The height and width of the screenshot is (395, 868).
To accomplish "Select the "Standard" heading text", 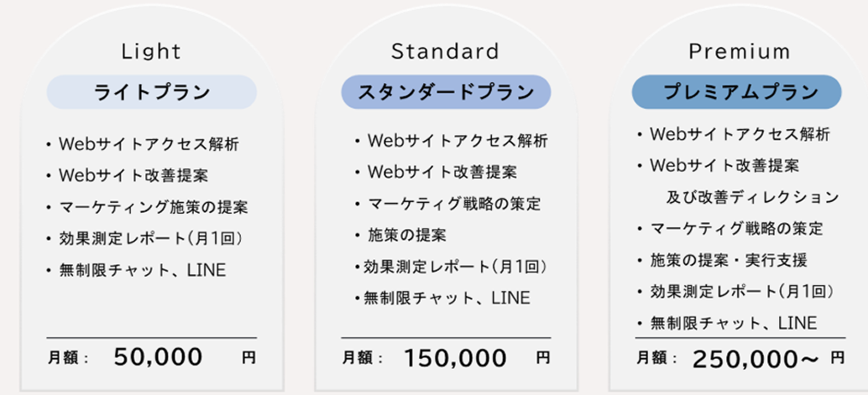I will tap(446, 51).
